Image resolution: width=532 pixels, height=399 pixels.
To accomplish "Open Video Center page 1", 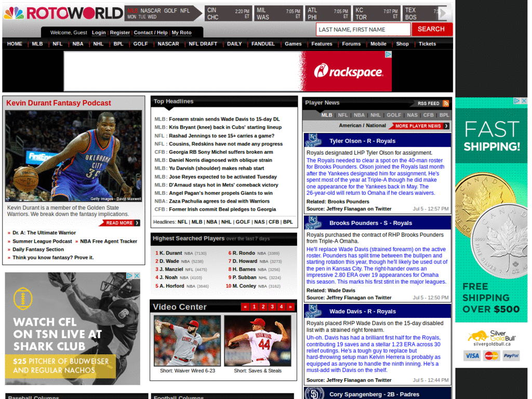I will [x=254, y=307].
